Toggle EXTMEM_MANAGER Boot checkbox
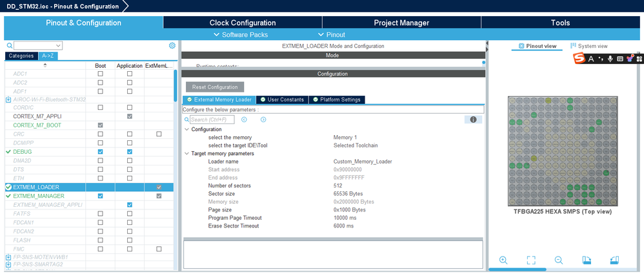Screen dimensions: 644x276 coord(100,196)
